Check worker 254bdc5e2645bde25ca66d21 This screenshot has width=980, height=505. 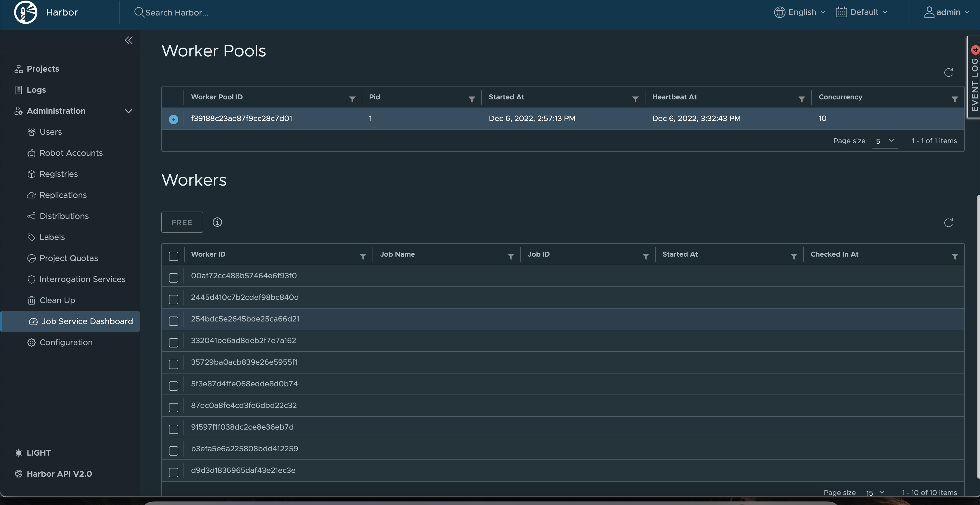click(174, 321)
